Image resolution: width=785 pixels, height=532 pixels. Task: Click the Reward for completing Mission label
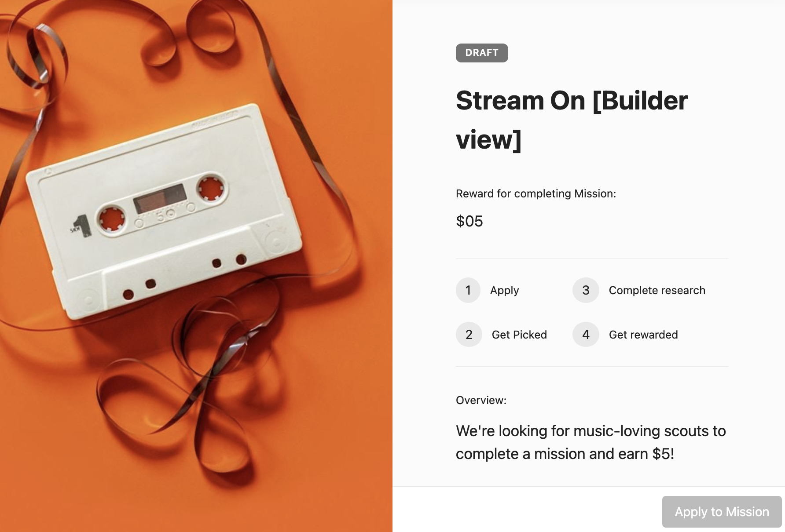[536, 193]
